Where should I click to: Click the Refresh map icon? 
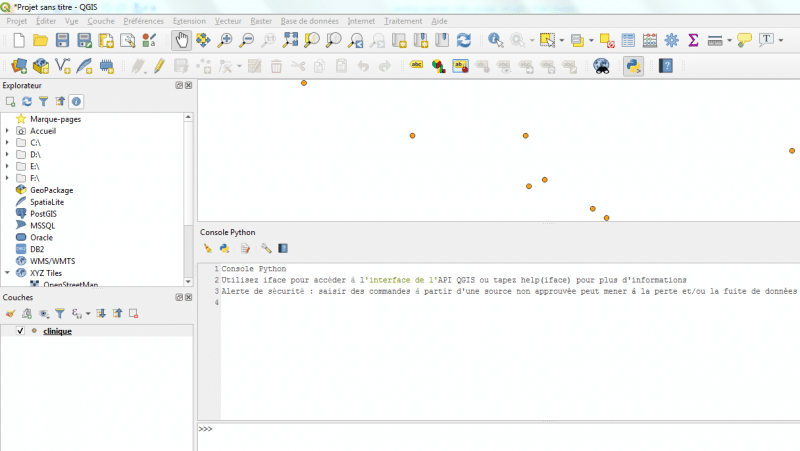pos(463,40)
